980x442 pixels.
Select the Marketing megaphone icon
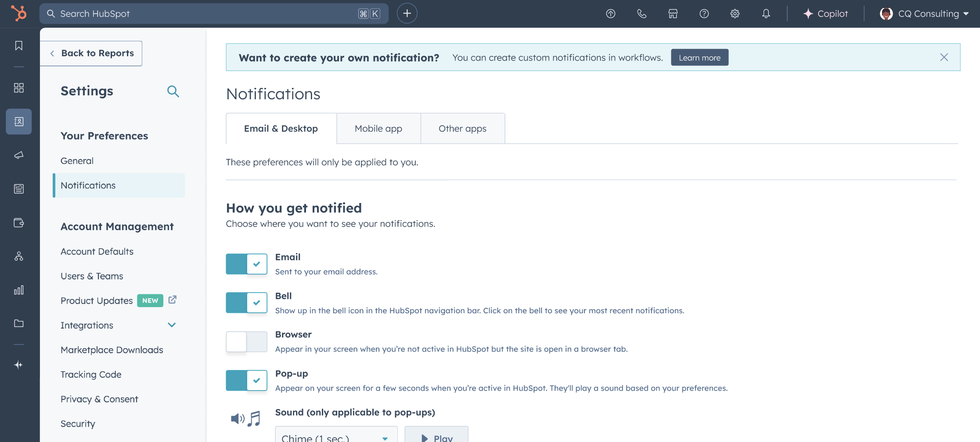18,155
